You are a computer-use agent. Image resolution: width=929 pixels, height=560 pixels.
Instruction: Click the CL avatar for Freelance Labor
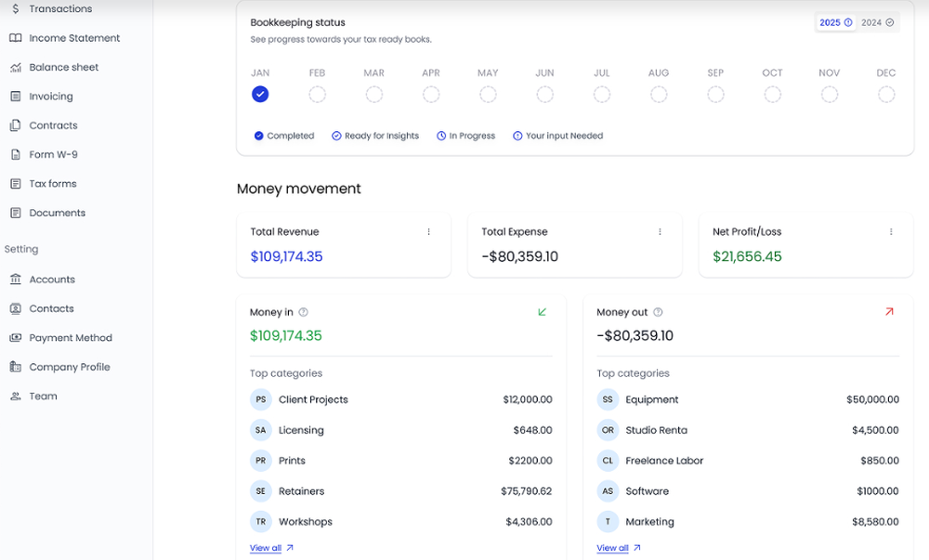[608, 461]
